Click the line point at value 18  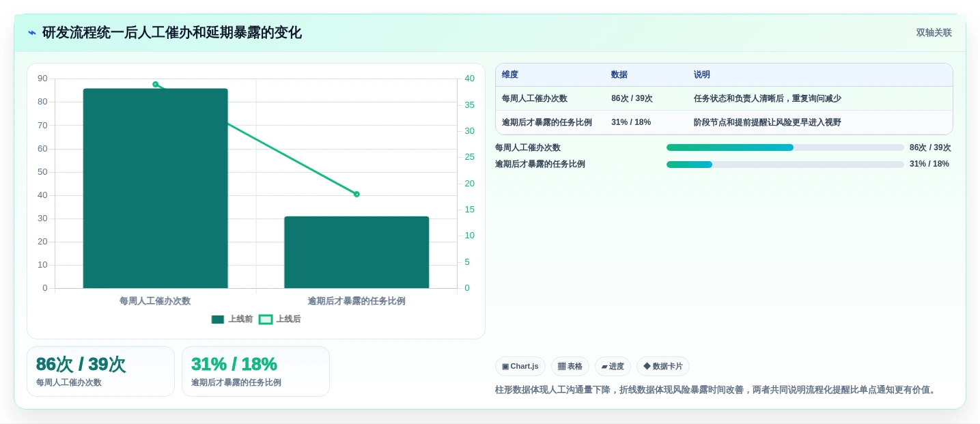click(356, 195)
